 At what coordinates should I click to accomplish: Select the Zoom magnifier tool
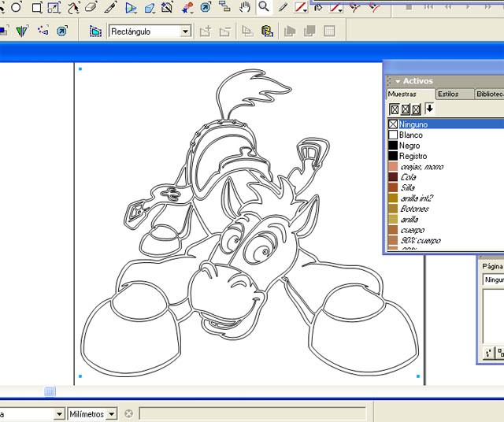[264, 6]
